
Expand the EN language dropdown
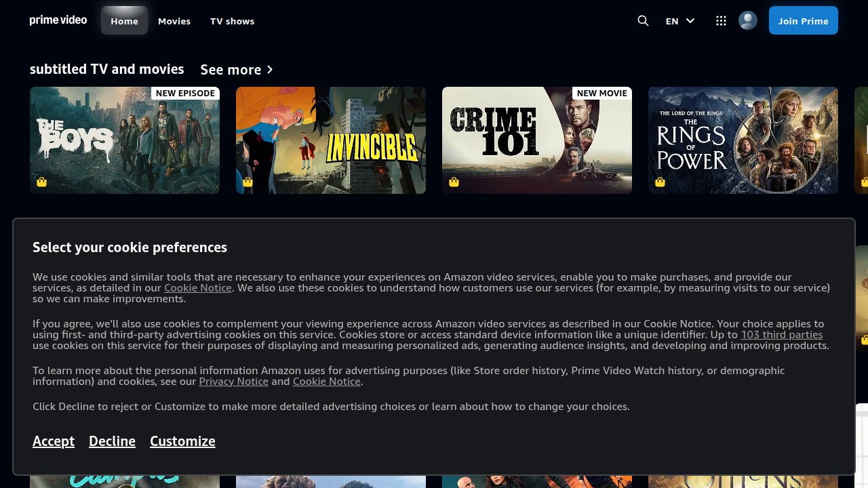(x=680, y=21)
